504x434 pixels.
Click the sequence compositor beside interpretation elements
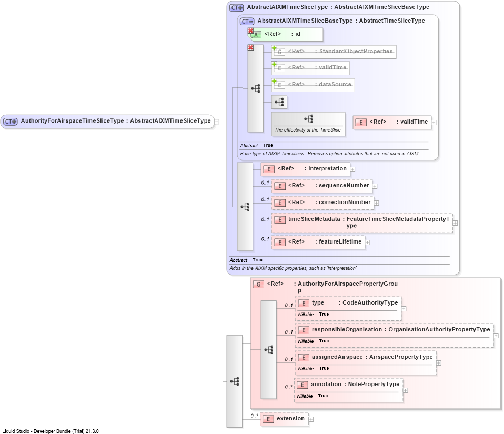point(245,207)
